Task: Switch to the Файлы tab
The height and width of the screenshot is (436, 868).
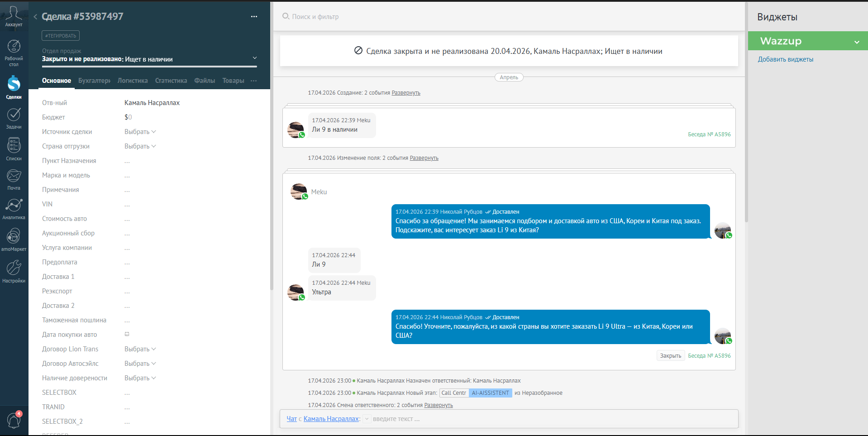Action: pos(205,81)
